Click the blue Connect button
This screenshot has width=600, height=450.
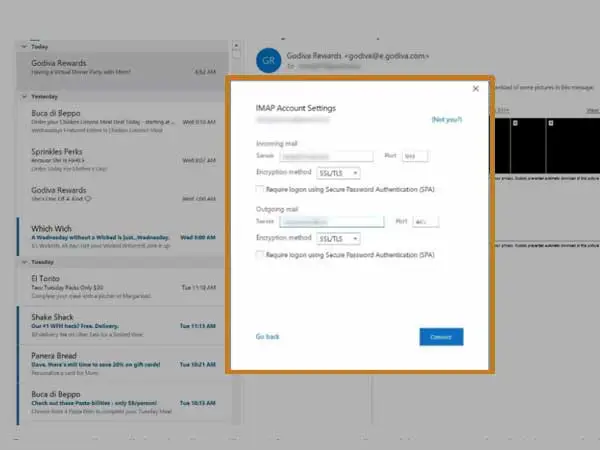[x=441, y=337]
